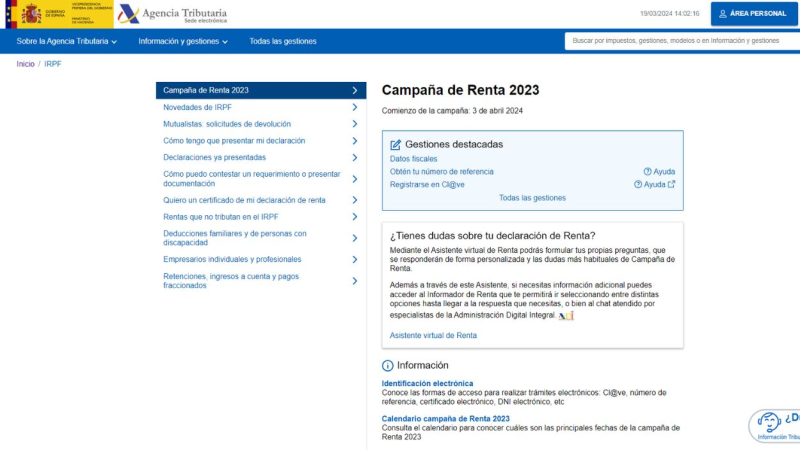Expand Rentas que no tributan en el IRPF
Screen dimensions: 800x450
[355, 216]
